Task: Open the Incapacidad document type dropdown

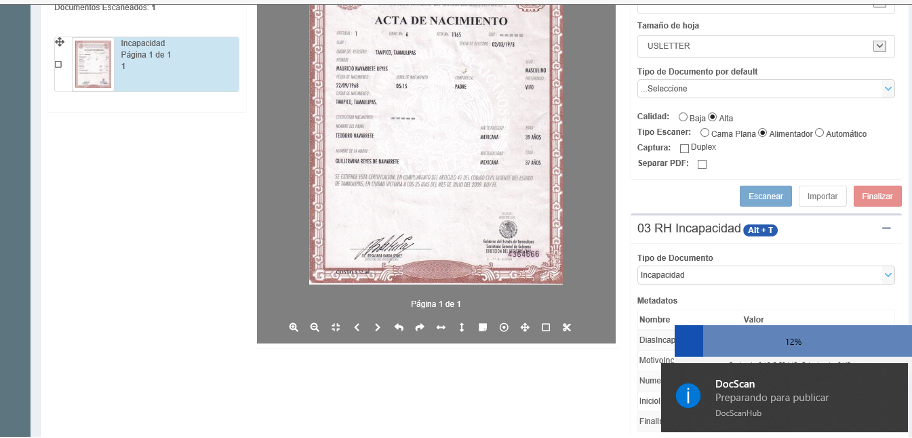Action: coord(765,274)
